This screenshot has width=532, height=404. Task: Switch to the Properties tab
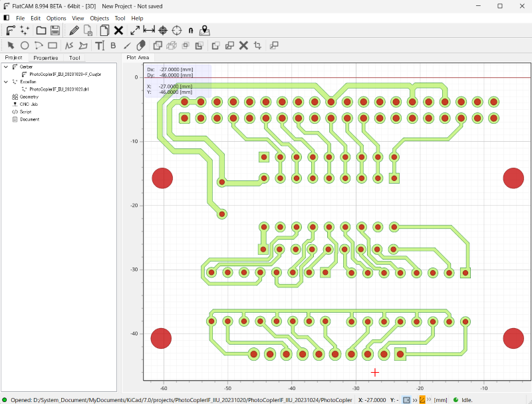(46, 58)
